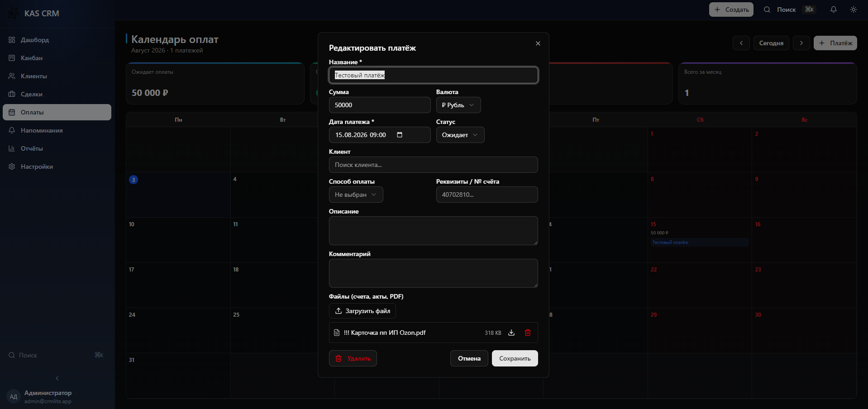Image resolution: width=868 pixels, height=409 pixels.
Task: Open the Администратор user profile
Action: (x=57, y=396)
